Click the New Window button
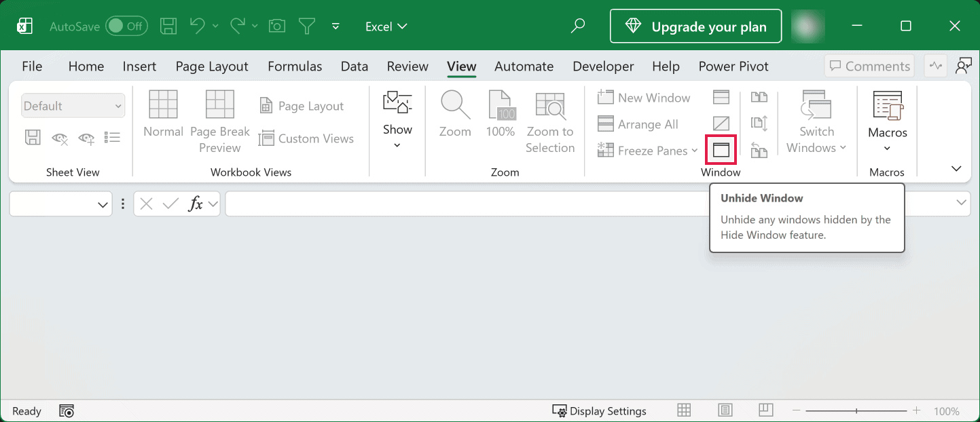The image size is (980, 422). 644,98
